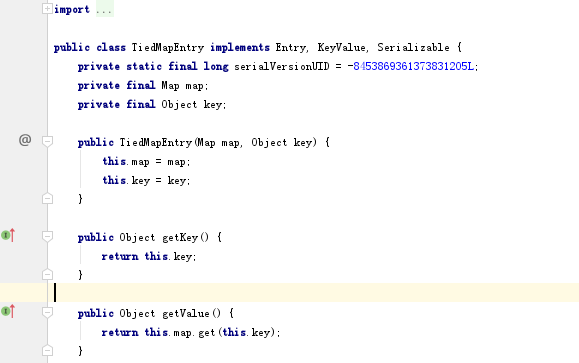Click the folded import ellipsis placeholder

104,9
